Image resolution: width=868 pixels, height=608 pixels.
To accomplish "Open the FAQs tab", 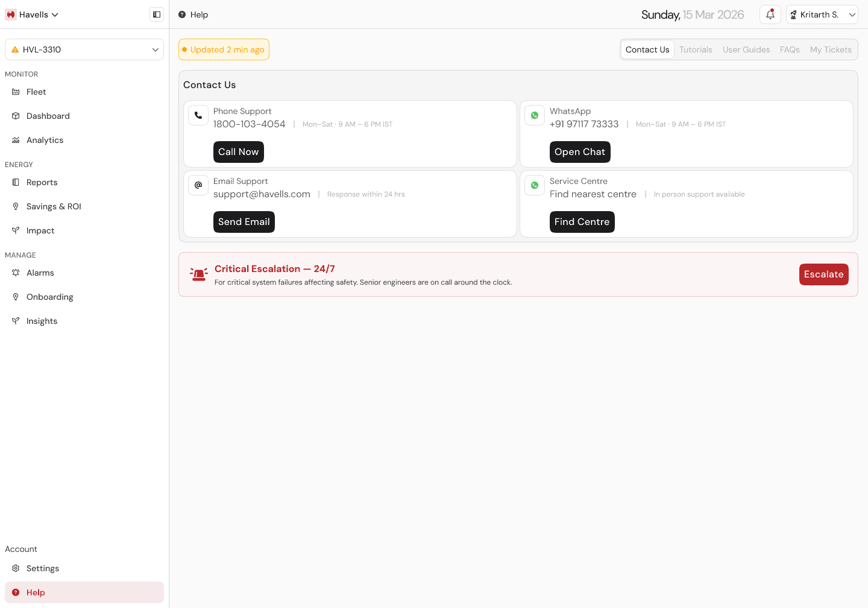I will tap(790, 49).
